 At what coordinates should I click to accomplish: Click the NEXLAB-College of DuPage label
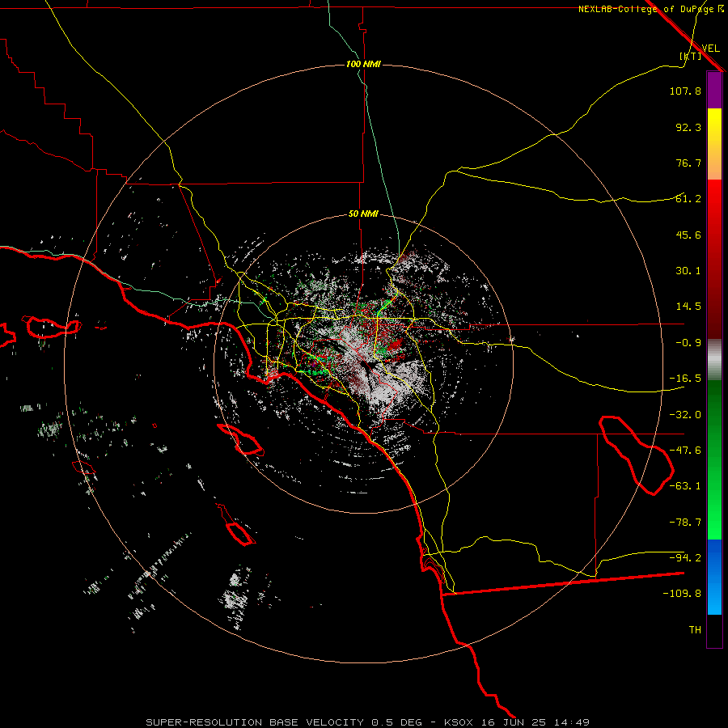[x=646, y=9]
